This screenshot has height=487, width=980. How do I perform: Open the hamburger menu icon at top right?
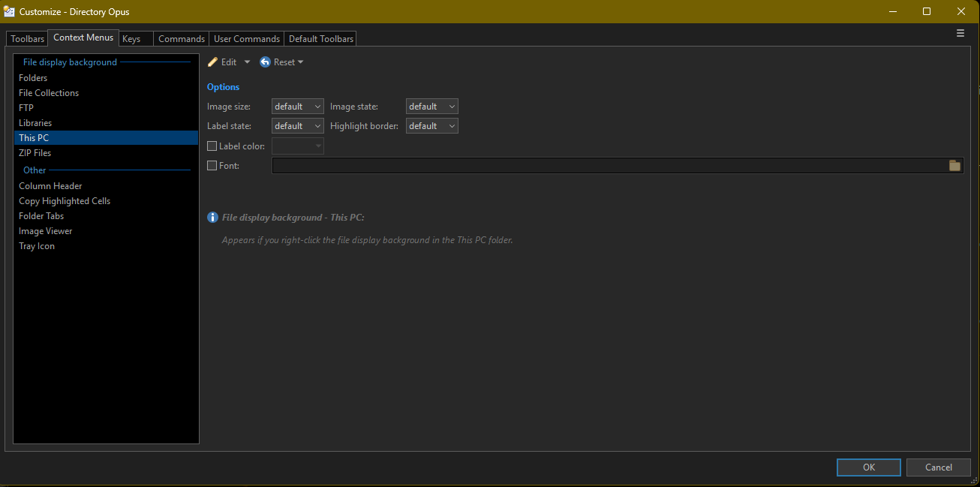coord(960,34)
